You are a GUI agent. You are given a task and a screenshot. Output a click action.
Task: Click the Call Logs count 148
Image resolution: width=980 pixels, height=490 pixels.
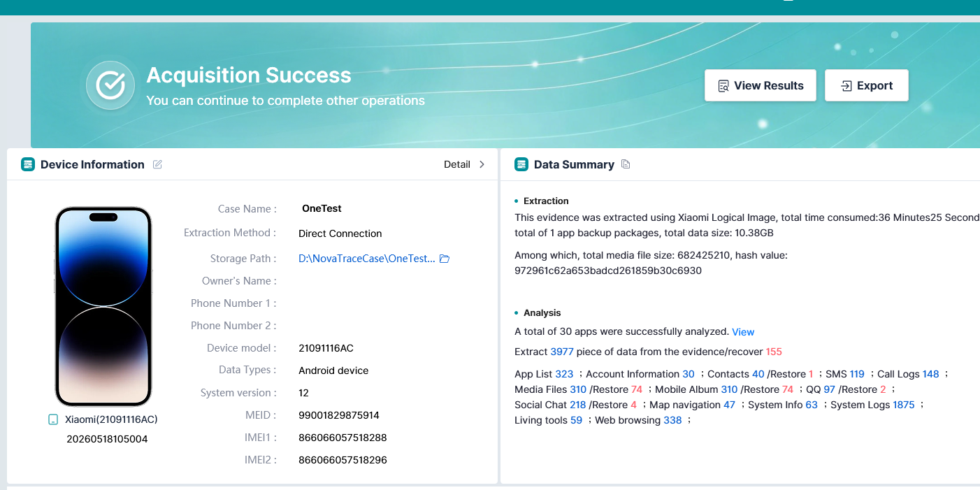coord(931,374)
